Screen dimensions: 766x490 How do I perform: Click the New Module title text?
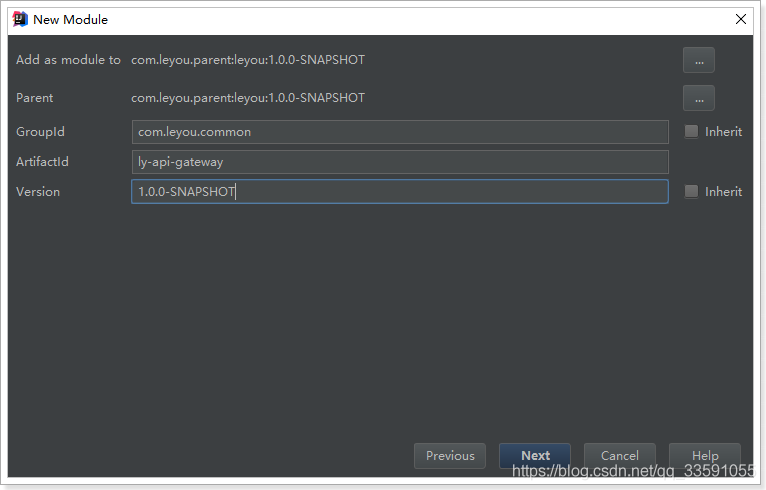pyautogui.click(x=70, y=20)
